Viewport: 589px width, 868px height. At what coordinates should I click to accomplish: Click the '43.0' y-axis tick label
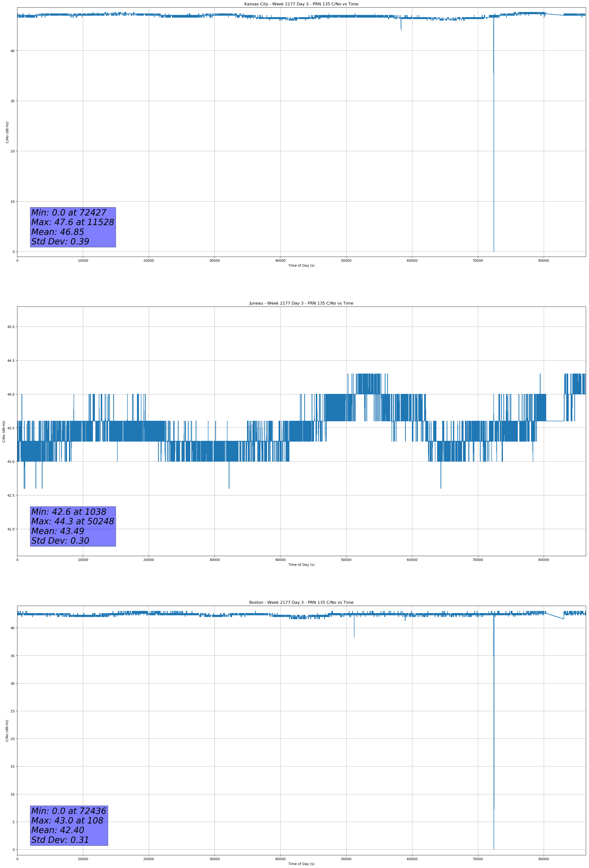pyautogui.click(x=11, y=462)
